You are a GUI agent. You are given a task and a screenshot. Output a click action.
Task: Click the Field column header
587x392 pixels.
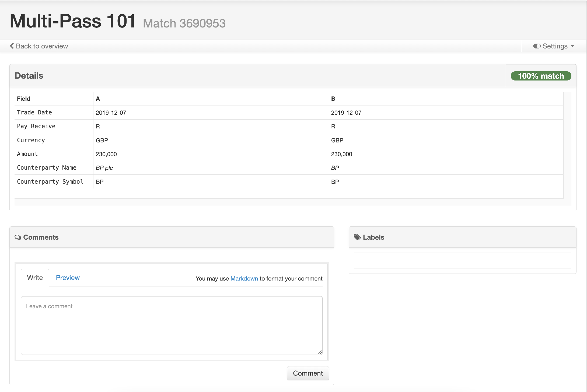pos(24,99)
